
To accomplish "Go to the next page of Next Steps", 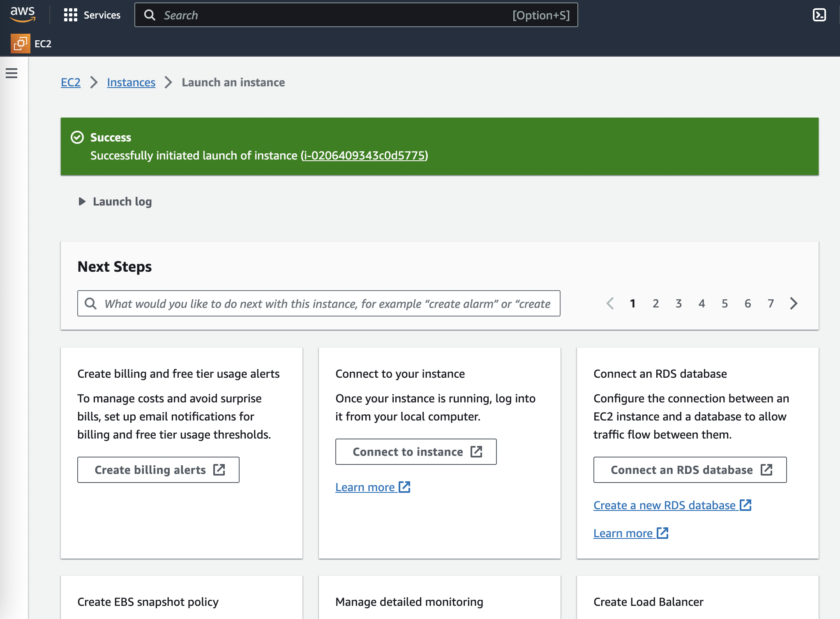I will pyautogui.click(x=794, y=304).
